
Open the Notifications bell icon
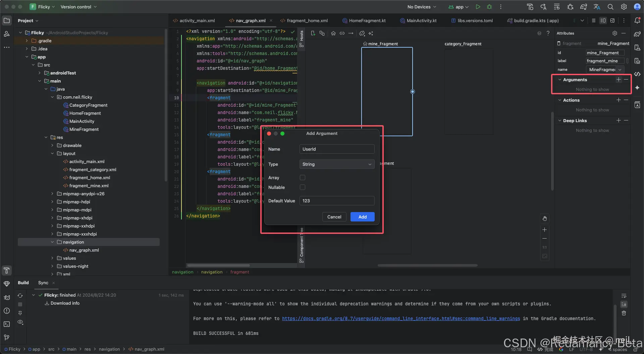[637, 20]
